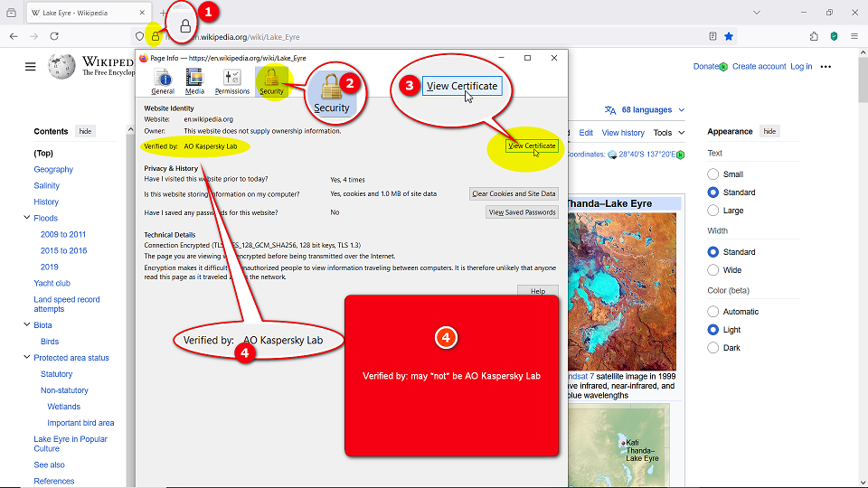Go to Salinity contents entry

pyautogui.click(x=46, y=186)
